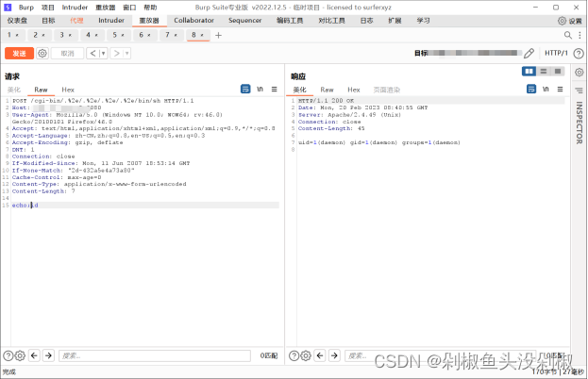The height and width of the screenshot is (379, 588).
Task: Open the Learn (学习) tab
Action: pos(424,21)
